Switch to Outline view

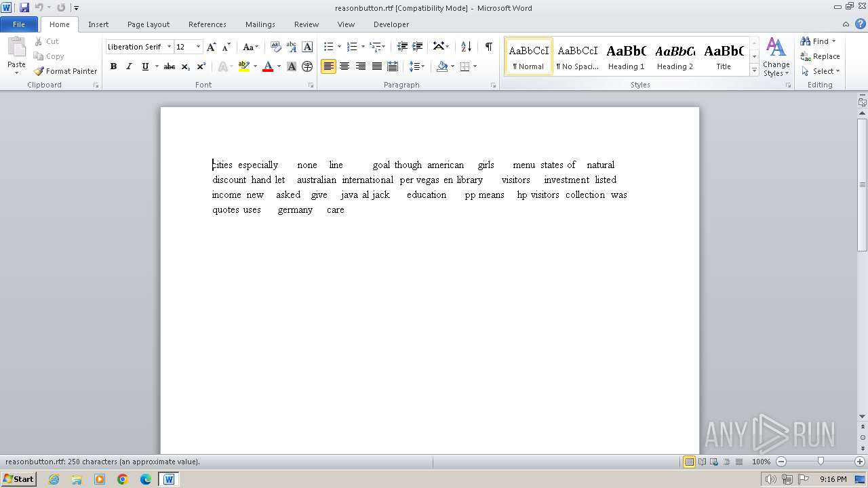click(x=726, y=462)
